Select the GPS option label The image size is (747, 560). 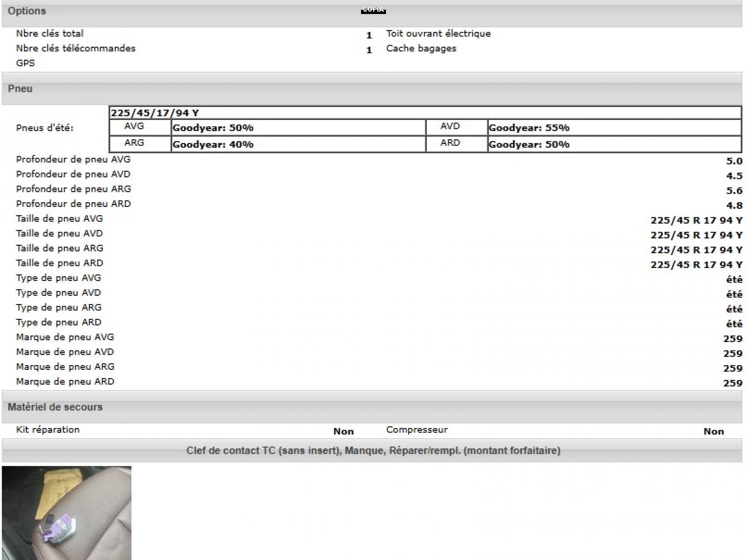[x=25, y=63]
